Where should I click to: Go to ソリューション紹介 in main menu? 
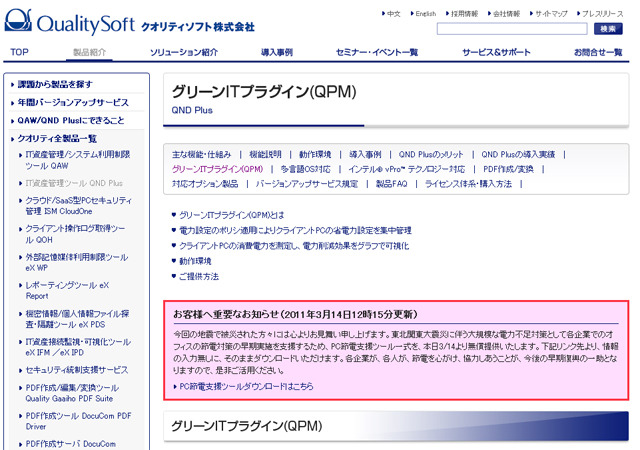click(184, 51)
